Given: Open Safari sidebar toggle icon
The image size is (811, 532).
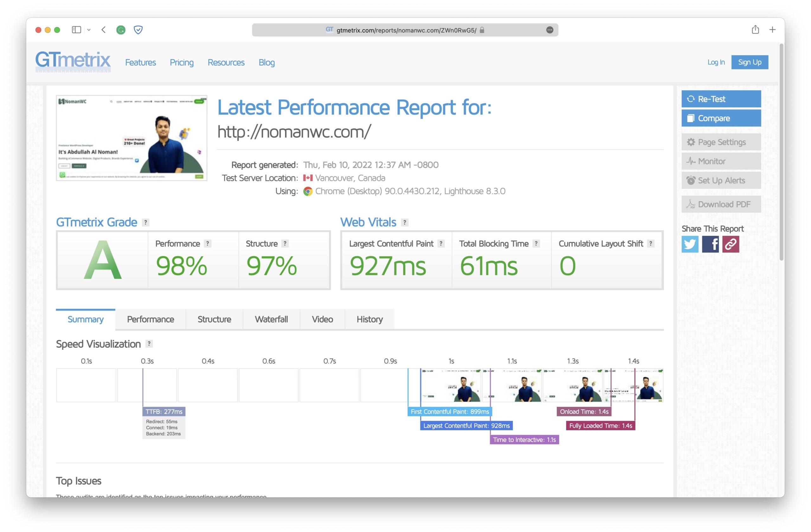Looking at the screenshot, I should coord(76,30).
